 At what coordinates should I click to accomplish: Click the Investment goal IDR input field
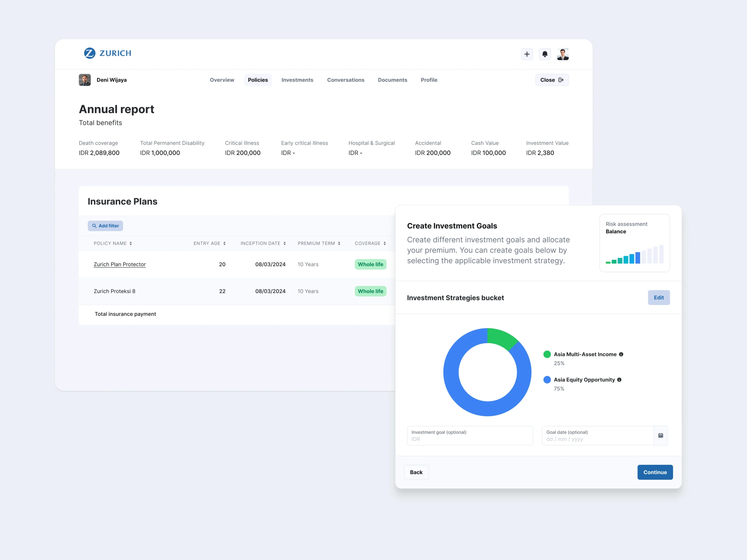(470, 439)
